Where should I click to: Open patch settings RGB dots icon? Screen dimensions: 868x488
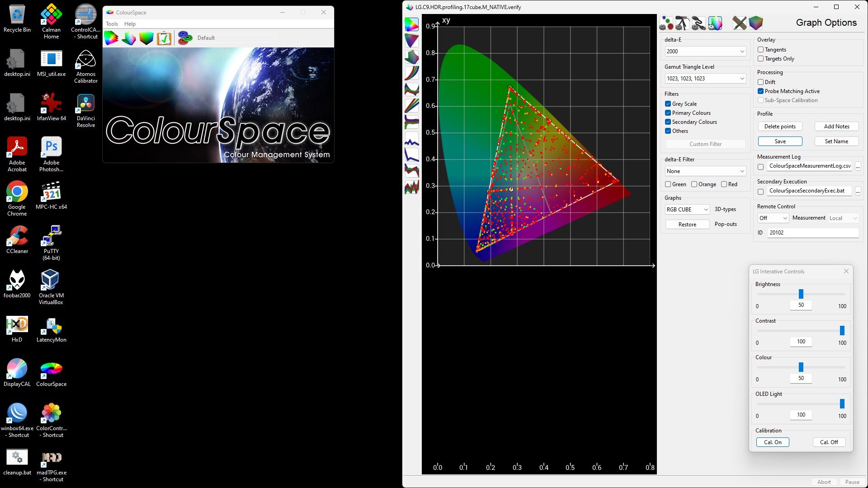[x=666, y=23]
